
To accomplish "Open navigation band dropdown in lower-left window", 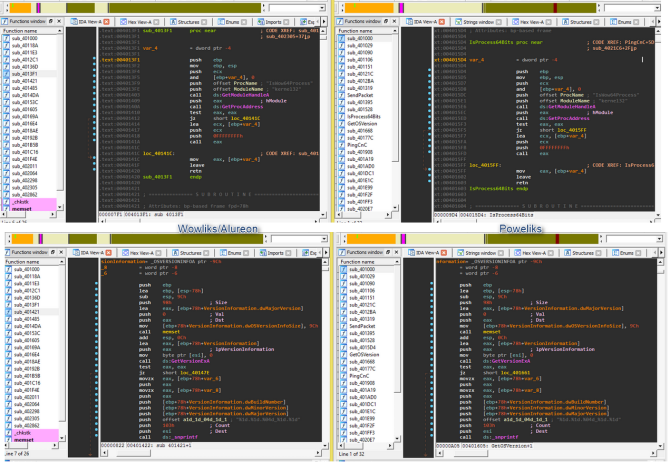I will (x=324, y=239).
